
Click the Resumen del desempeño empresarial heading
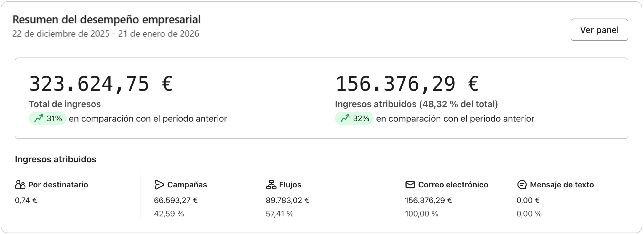[x=106, y=20]
